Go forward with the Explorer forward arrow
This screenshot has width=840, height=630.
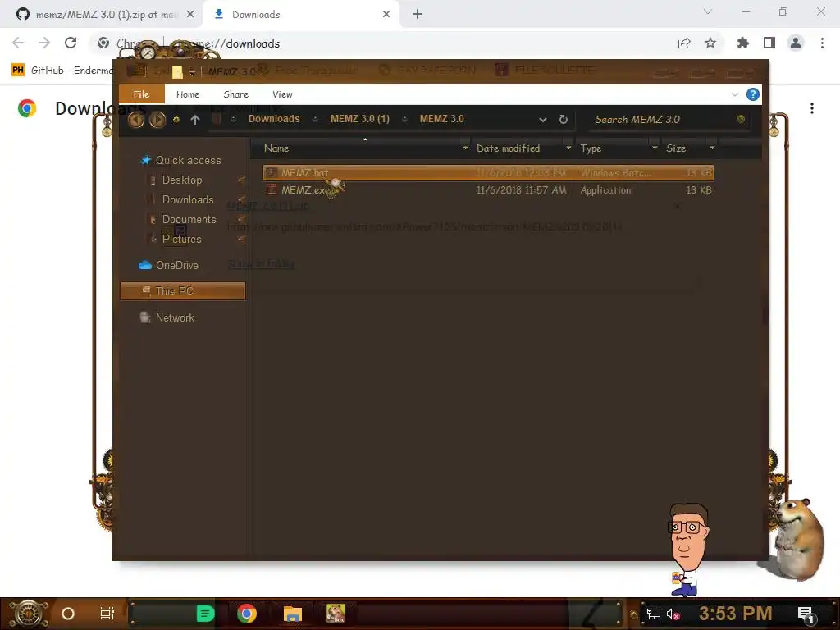pyautogui.click(x=157, y=120)
